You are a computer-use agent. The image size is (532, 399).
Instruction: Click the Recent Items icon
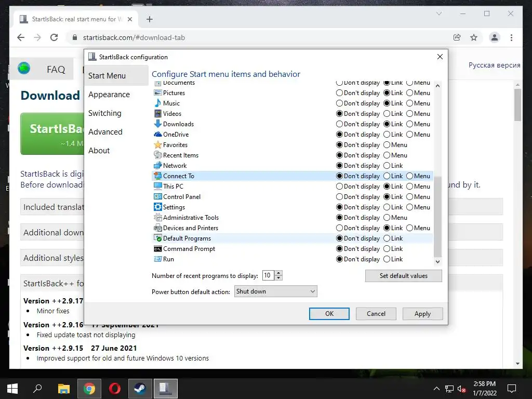(158, 155)
